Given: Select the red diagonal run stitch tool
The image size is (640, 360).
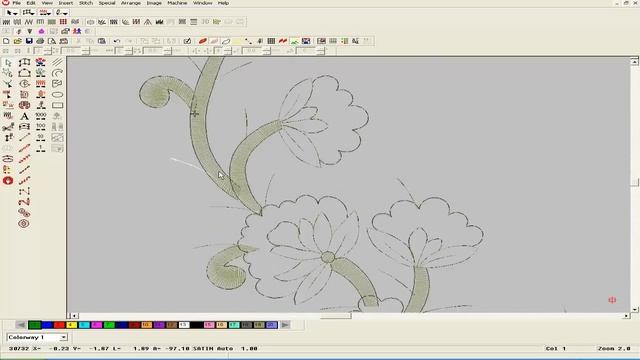Looking at the screenshot, I should click(24, 148).
